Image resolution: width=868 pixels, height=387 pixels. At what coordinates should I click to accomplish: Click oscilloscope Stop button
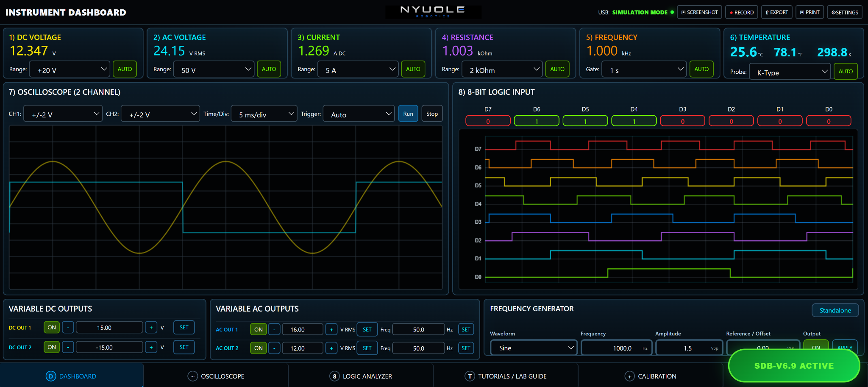click(x=432, y=114)
